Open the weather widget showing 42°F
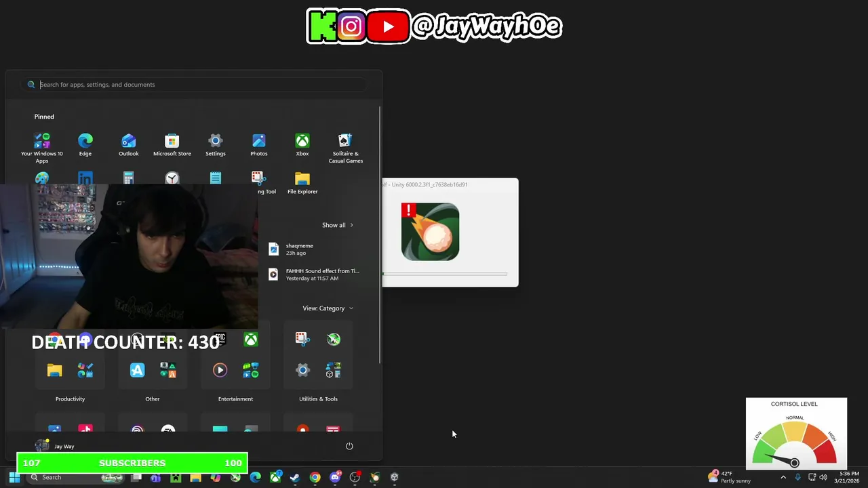Image resolution: width=868 pixels, height=488 pixels. [x=730, y=477]
